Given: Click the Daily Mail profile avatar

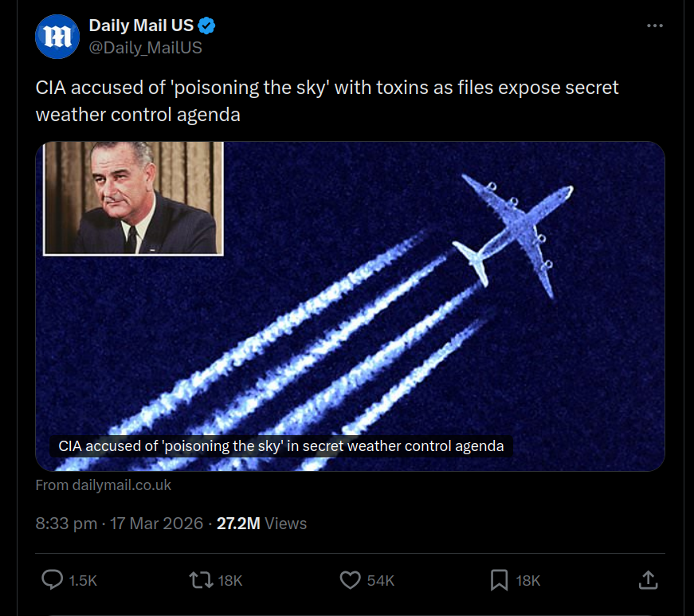Looking at the screenshot, I should click(57, 37).
